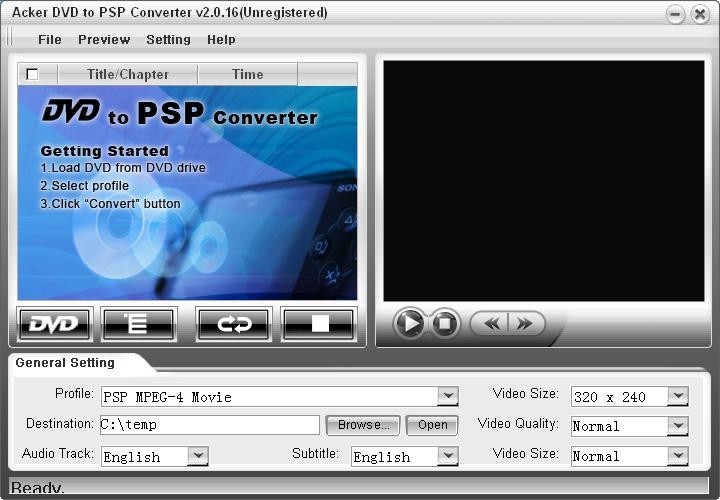Open the bottom Video Size Normal dropdown
The height and width of the screenshot is (500, 720).
(678, 456)
